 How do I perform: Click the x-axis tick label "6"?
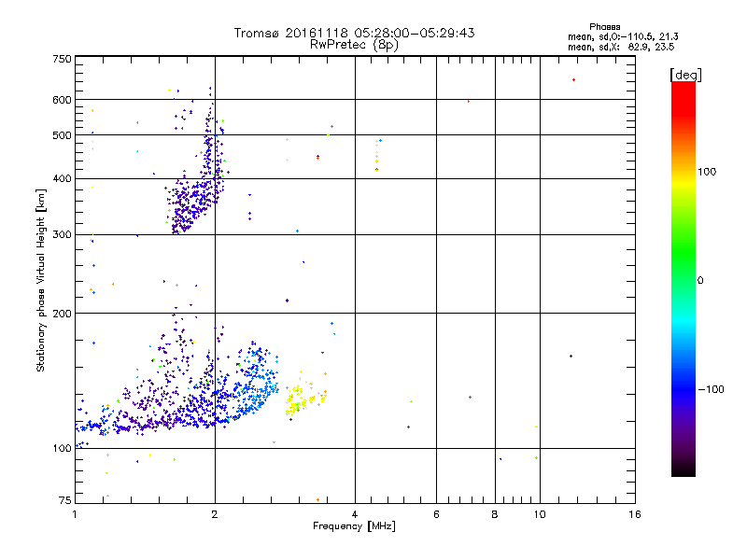pos(436,514)
